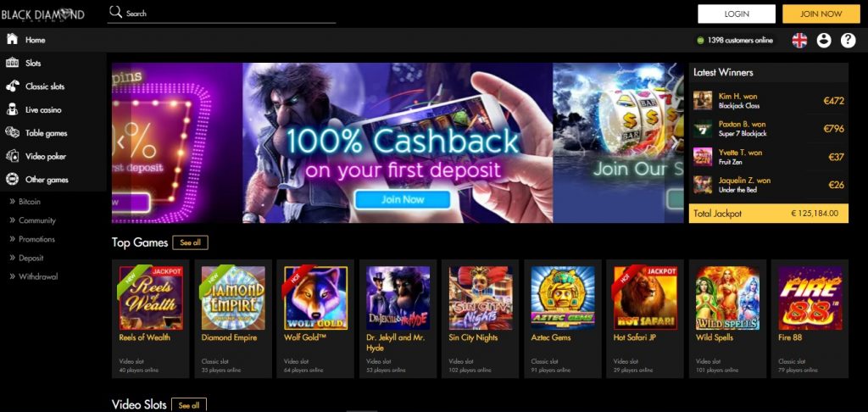Click the yellow JOIN NOW button

(x=821, y=14)
